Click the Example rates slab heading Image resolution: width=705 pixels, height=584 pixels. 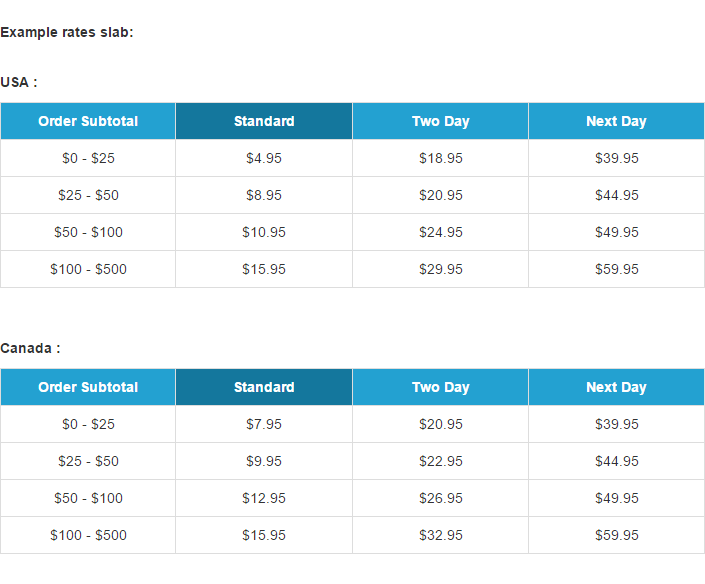(x=67, y=32)
